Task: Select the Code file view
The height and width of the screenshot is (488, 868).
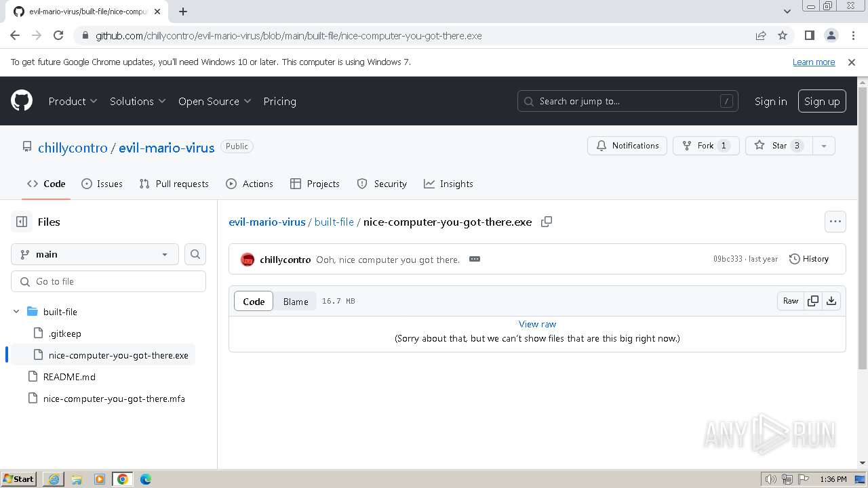Action: point(254,302)
